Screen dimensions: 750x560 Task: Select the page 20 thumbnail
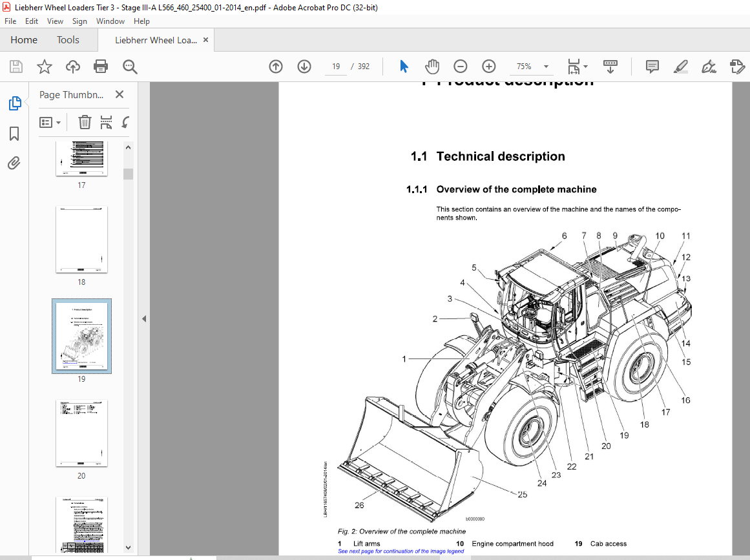tap(82, 433)
